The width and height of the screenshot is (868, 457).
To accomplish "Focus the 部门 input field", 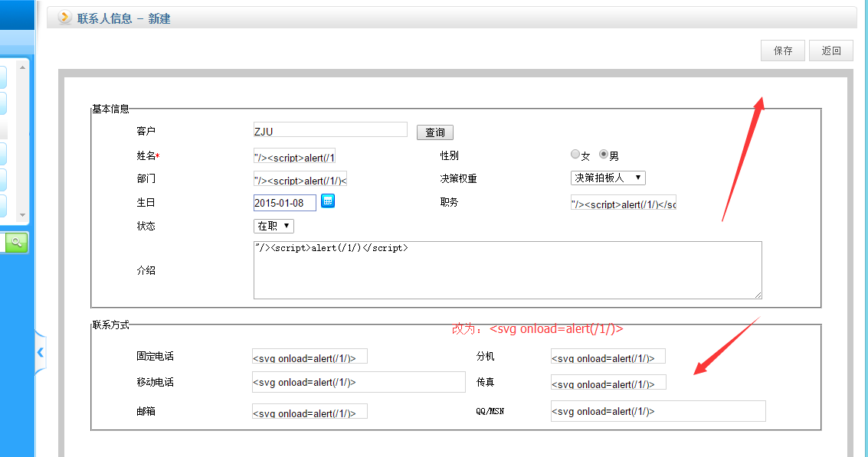I will click(300, 180).
